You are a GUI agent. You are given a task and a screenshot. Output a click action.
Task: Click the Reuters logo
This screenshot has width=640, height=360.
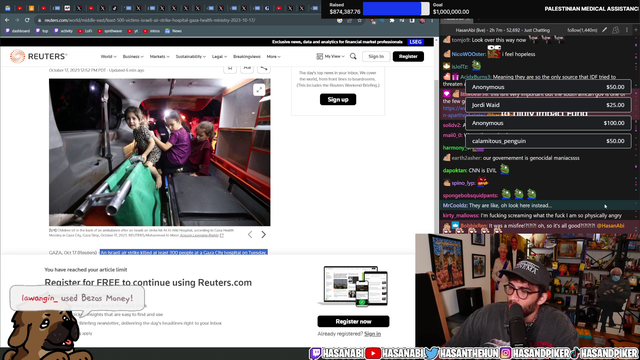click(38, 56)
